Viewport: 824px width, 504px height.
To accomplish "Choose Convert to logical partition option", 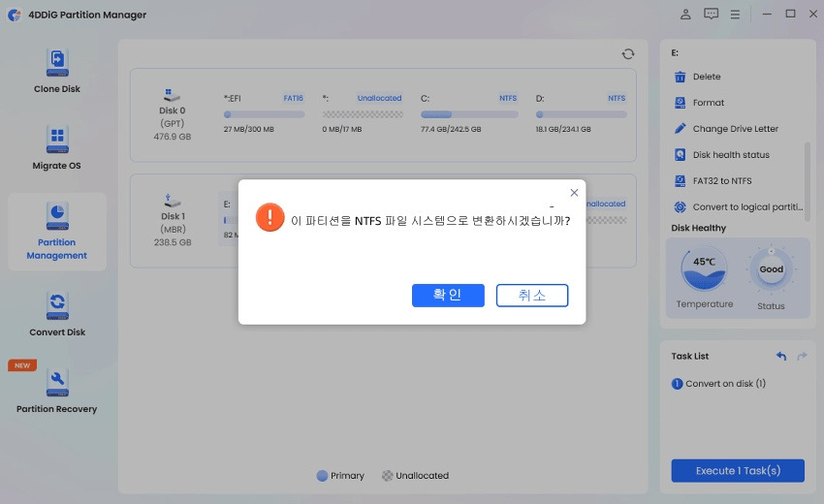I will click(747, 207).
